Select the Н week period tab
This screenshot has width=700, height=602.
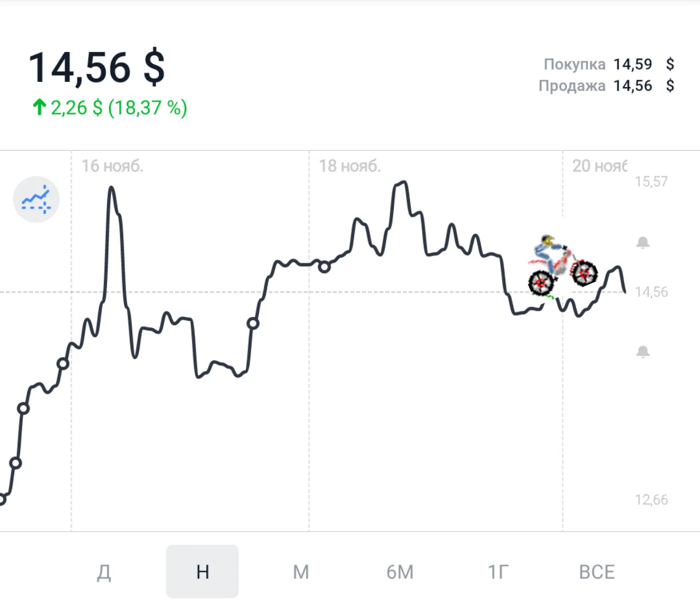202,572
